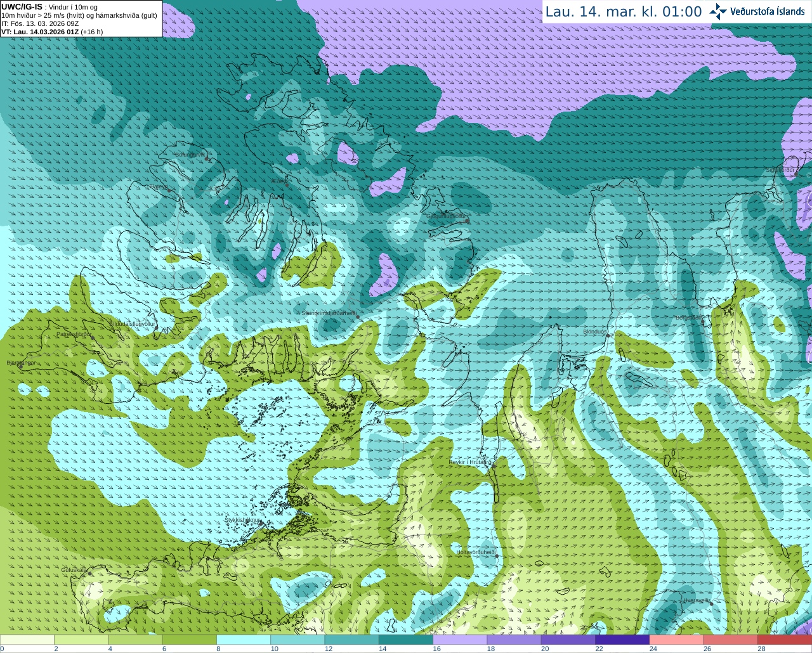Select the 12–14 m/s teal legend swatch

(x=352, y=640)
